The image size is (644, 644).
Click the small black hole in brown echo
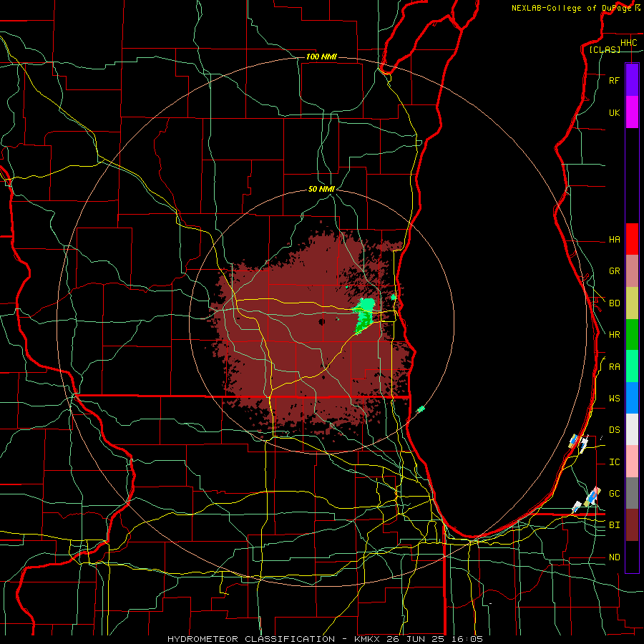[x=321, y=321]
